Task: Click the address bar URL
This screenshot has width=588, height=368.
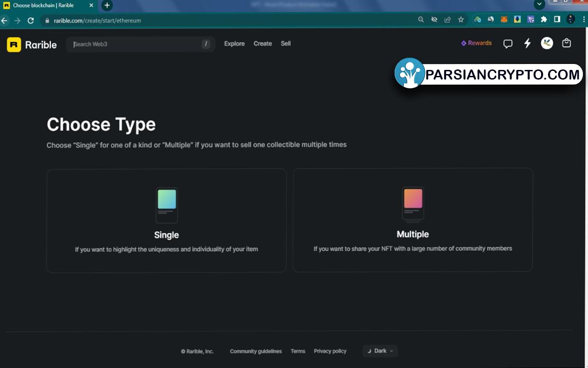Action: [x=97, y=21]
